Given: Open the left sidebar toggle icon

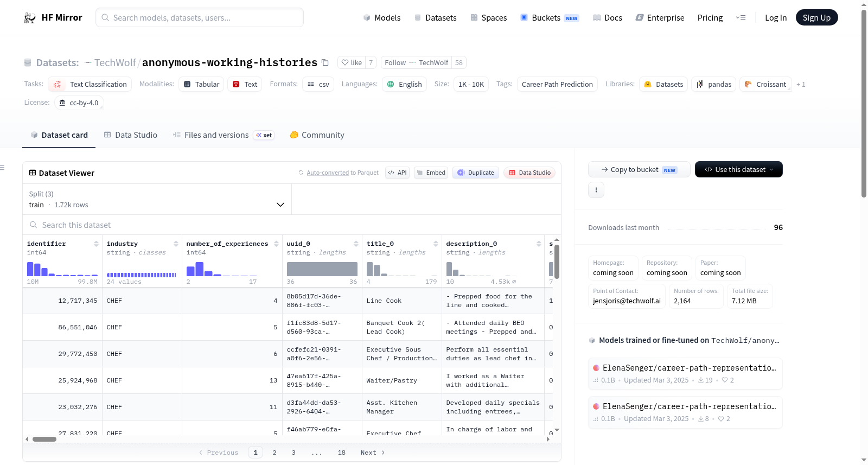Looking at the screenshot, I should coord(2,168).
